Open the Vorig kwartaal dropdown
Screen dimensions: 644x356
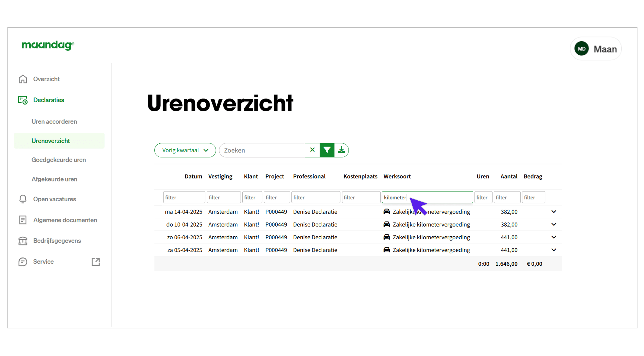[185, 150]
